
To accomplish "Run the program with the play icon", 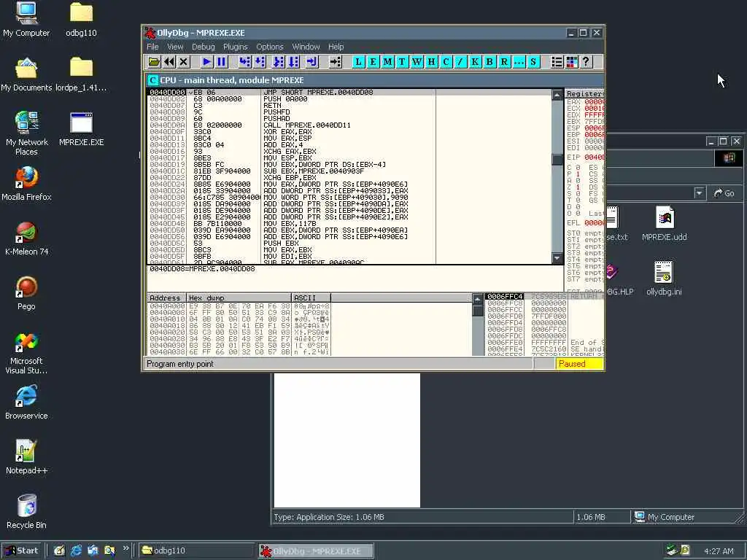I will click(x=206, y=62).
